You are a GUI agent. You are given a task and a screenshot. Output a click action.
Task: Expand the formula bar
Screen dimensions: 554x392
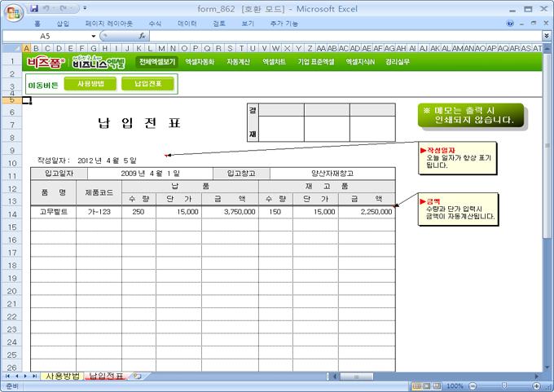(546, 37)
